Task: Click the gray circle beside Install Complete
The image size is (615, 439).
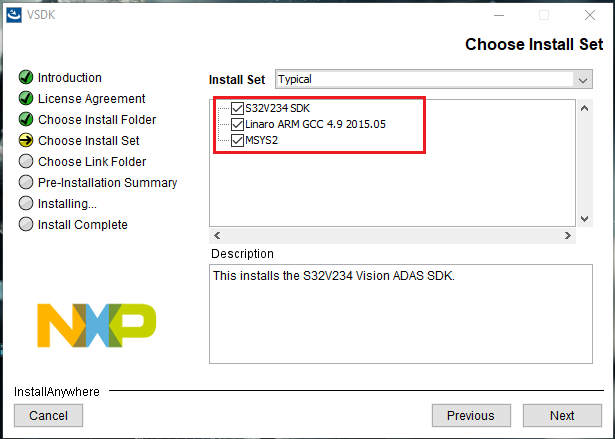Action: (x=26, y=224)
